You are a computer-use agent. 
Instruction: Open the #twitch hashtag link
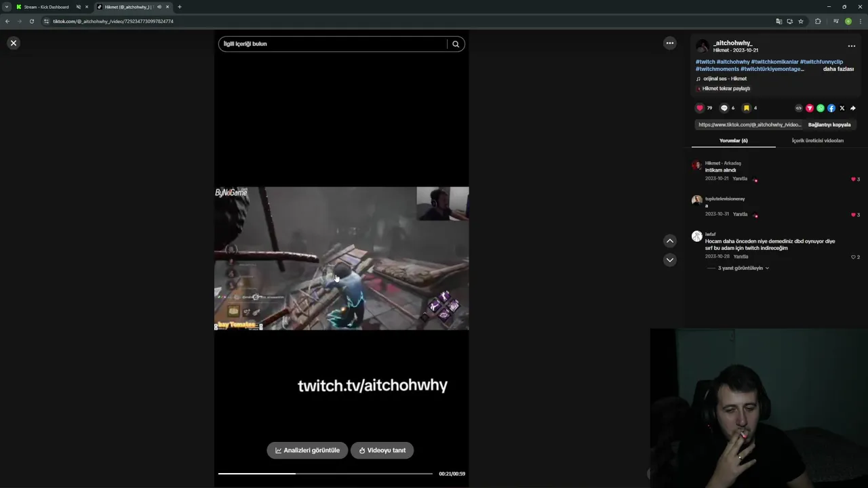[x=705, y=62]
